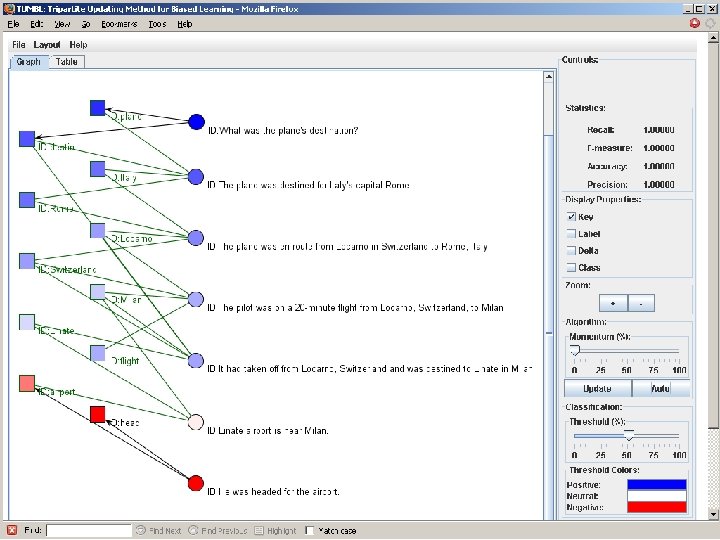Click the browser page scroll down arrow
This screenshot has width=720, height=540.
713,514
